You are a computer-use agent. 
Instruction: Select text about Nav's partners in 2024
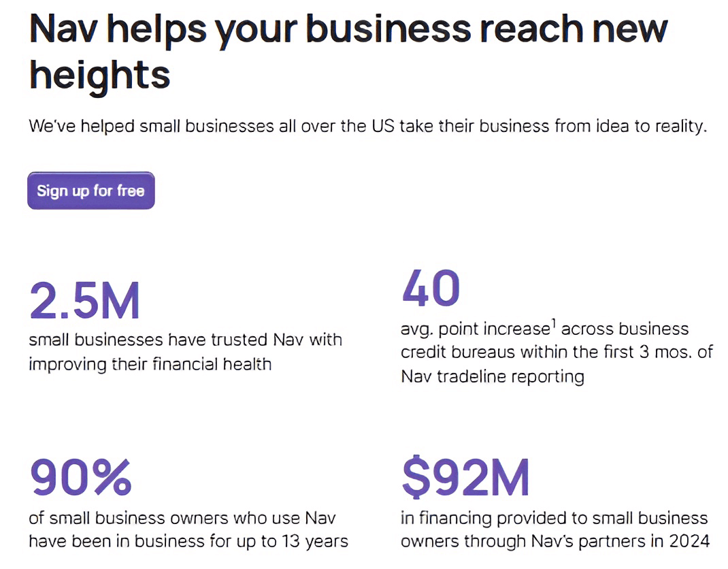552,541
